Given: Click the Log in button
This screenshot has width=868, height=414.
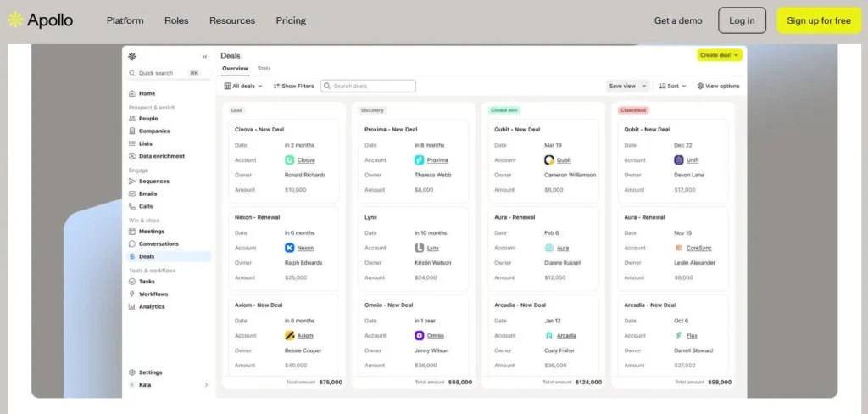Looking at the screenshot, I should click(742, 20).
